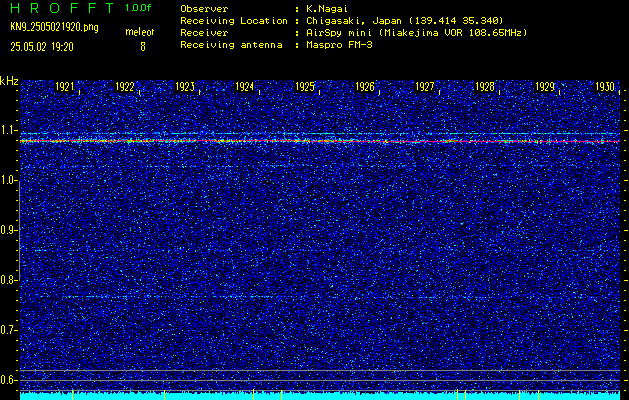Click the 1.0 kHz axis label
This screenshot has height=400, width=629.
(x=8, y=181)
